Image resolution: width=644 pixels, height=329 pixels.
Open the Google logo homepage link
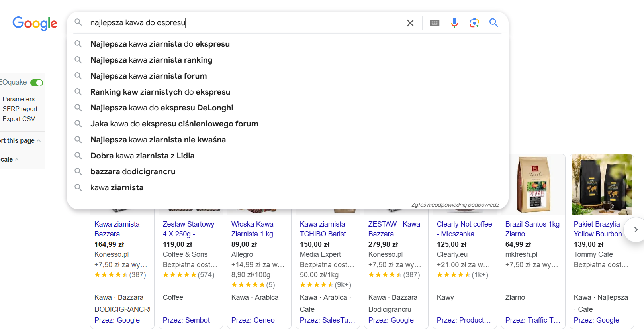click(x=35, y=23)
